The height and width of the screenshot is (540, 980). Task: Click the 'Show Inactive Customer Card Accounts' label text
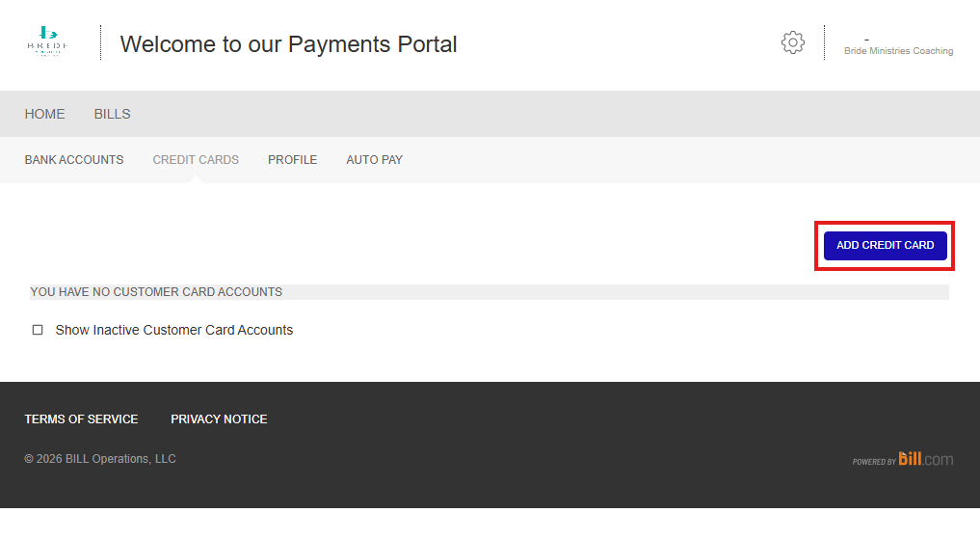click(x=173, y=330)
